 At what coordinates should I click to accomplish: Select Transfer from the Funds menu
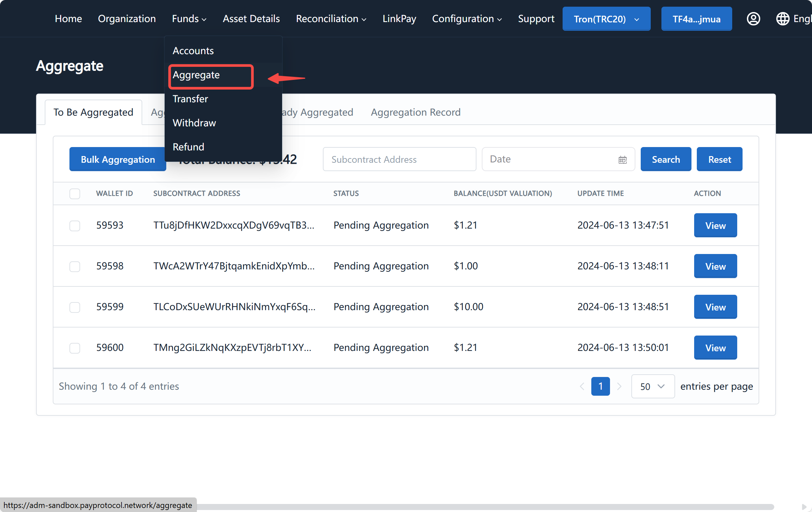pyautogui.click(x=223, y=99)
